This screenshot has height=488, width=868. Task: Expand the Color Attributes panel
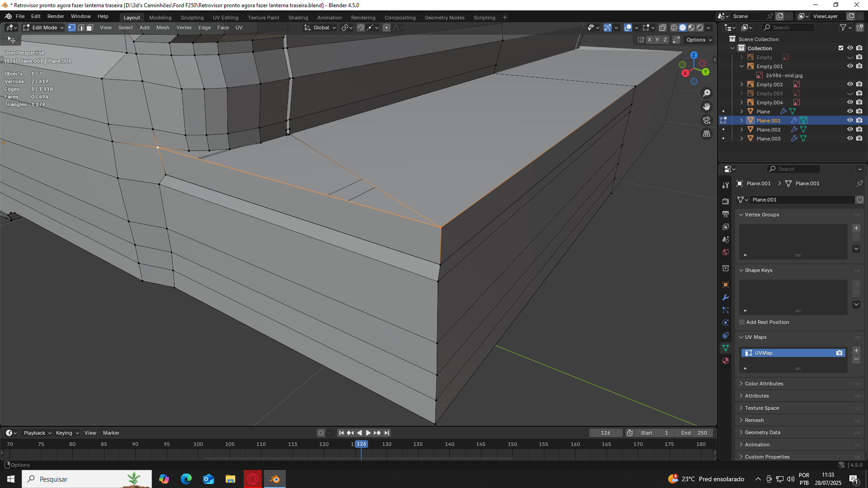click(764, 384)
